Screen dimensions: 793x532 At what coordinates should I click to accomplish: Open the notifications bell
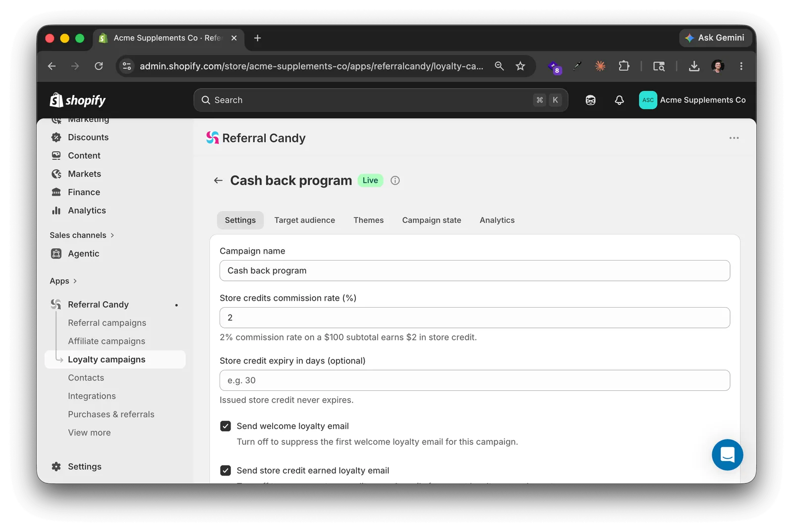[619, 100]
